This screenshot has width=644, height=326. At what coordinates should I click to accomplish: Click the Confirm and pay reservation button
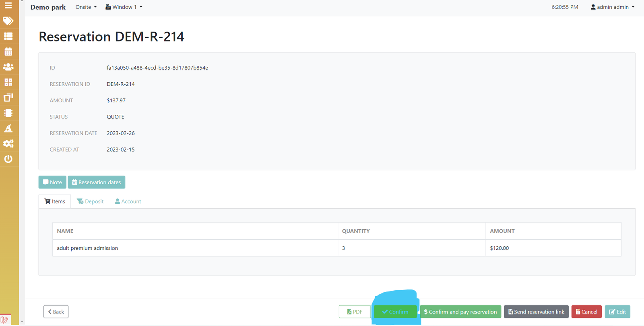click(460, 312)
